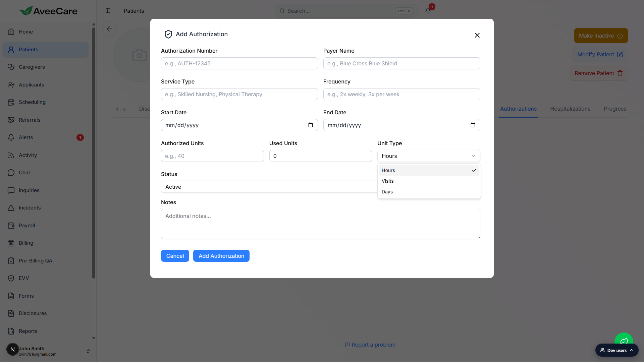Open Incidents in the sidebar
This screenshot has height=362, width=644.
click(46, 208)
